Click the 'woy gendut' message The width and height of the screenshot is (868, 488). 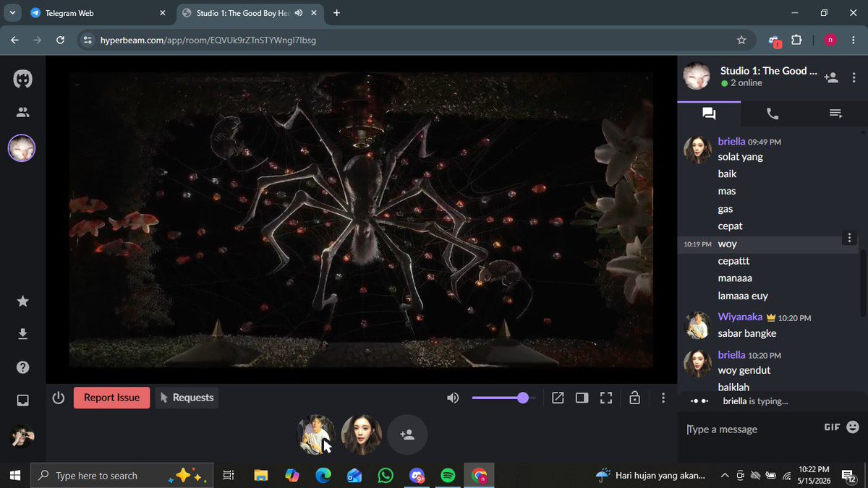pos(744,370)
